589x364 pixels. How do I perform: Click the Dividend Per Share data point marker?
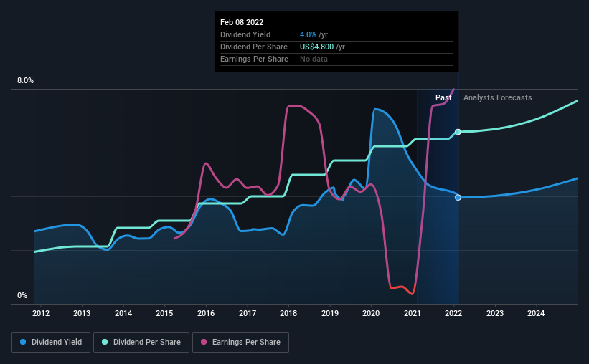[458, 132]
